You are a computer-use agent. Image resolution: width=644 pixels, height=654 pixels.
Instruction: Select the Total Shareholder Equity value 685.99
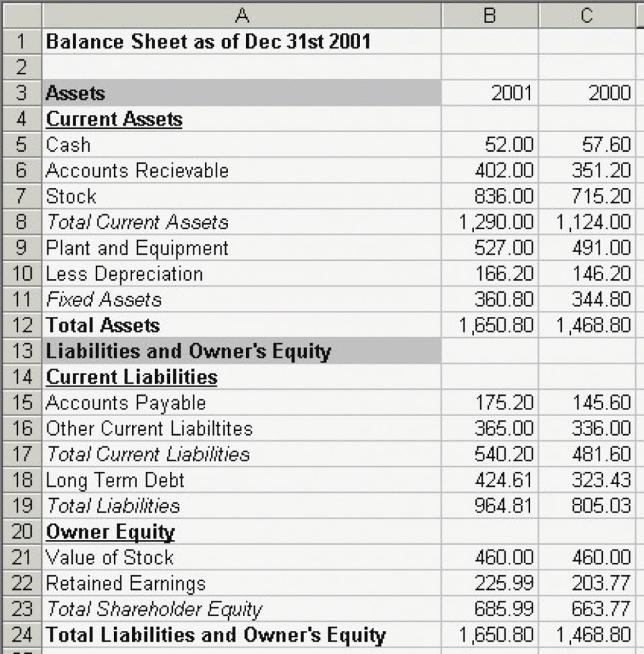pyautogui.click(x=491, y=609)
